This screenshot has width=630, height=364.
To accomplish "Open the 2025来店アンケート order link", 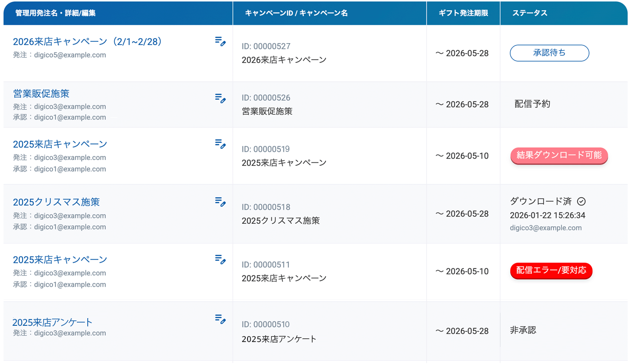I will point(52,322).
